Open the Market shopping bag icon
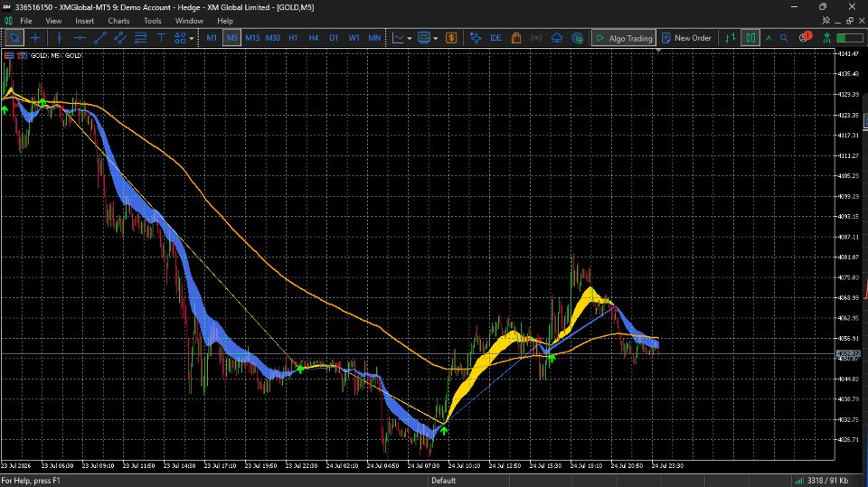This screenshot has width=868, height=487. [x=516, y=38]
